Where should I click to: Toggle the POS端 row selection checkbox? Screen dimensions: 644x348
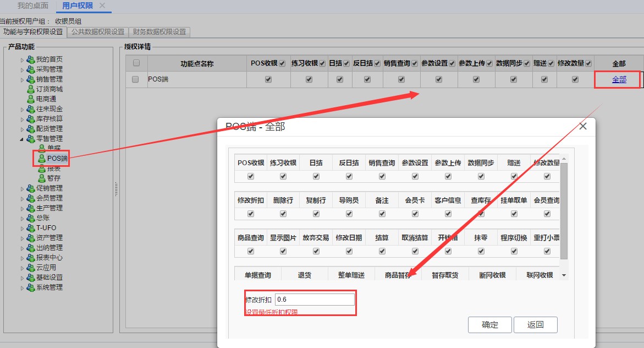[135, 79]
